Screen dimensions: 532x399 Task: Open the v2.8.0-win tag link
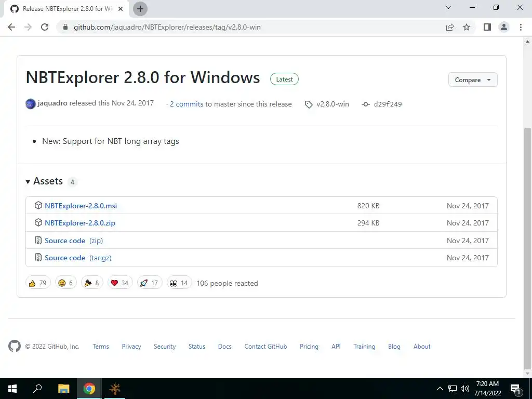tap(332, 104)
